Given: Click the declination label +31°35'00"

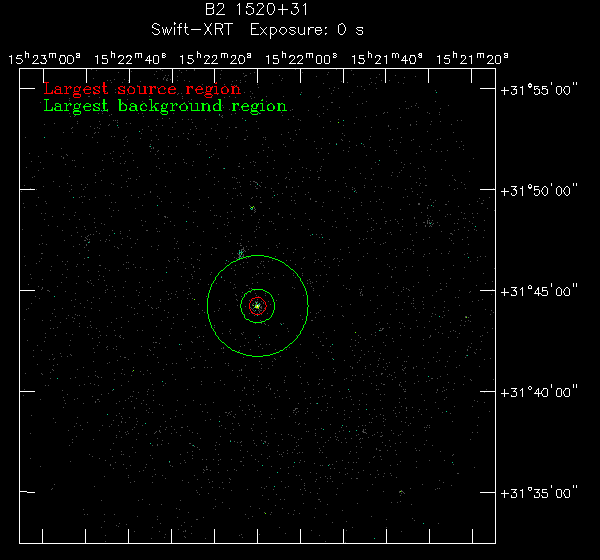Looking at the screenshot, I should [539, 493].
